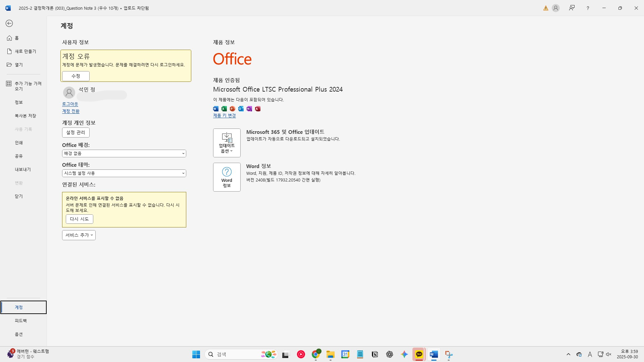Open the Snipping Tool in taskbar

[449, 354]
